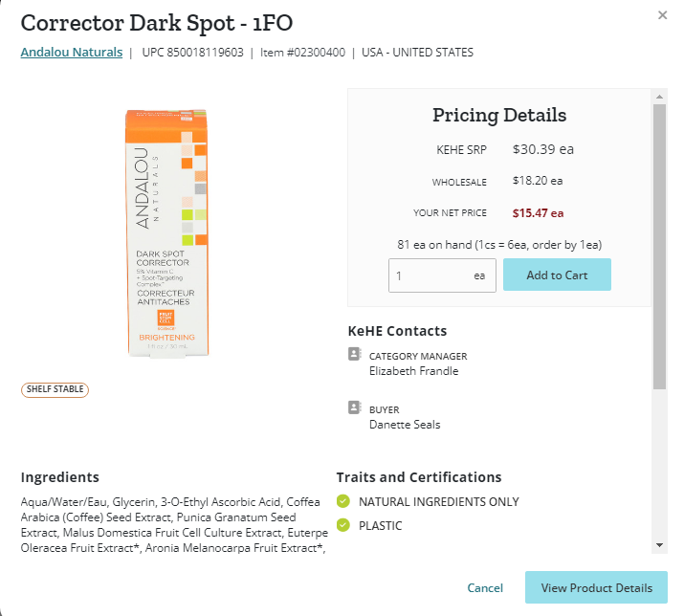Click the Natural Ingredients Only green checkmark icon

click(x=343, y=501)
